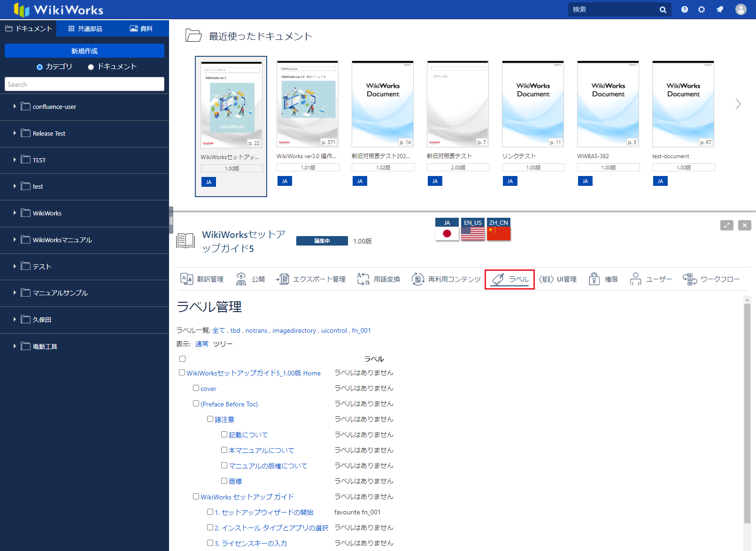Screen dimensions: 756x551
Task: Select the カテゴリ radio button
Action: (40, 67)
